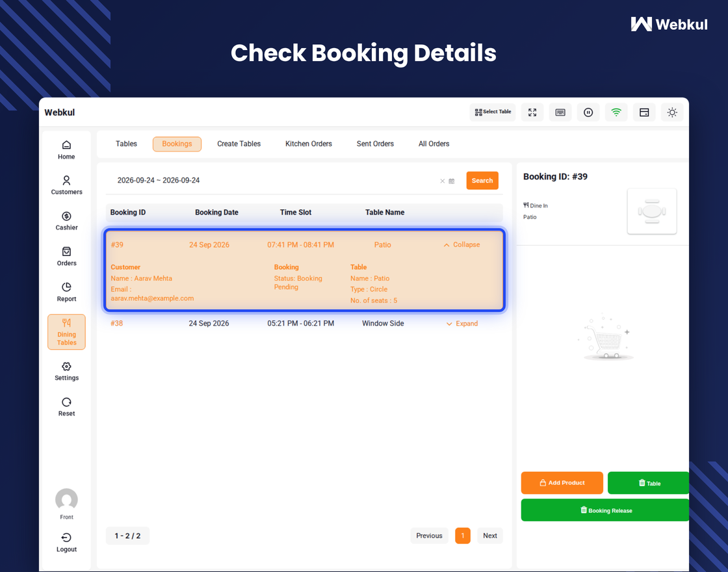Image resolution: width=728 pixels, height=572 pixels.
Task: Click email aarav.mehta@example.com
Action: [152, 298]
